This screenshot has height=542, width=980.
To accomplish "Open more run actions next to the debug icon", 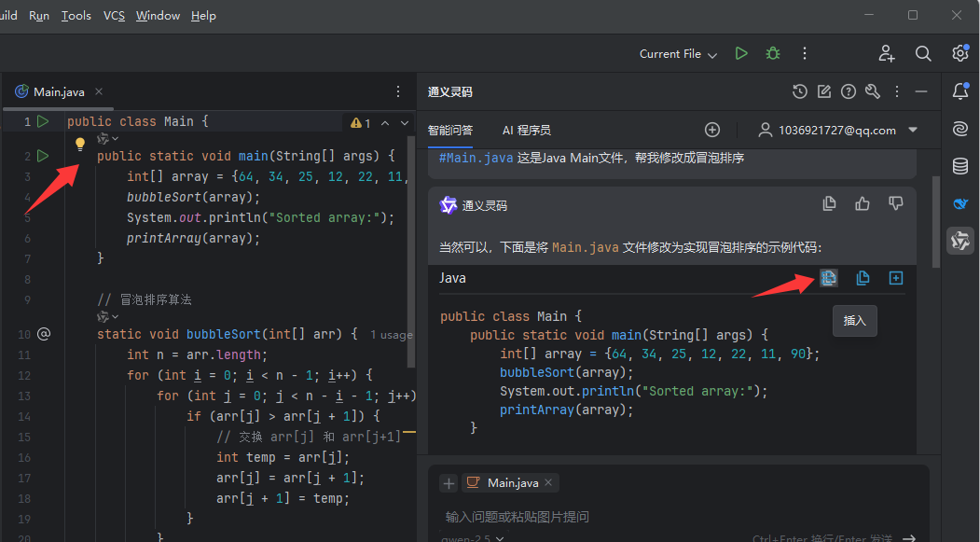I will (x=805, y=54).
